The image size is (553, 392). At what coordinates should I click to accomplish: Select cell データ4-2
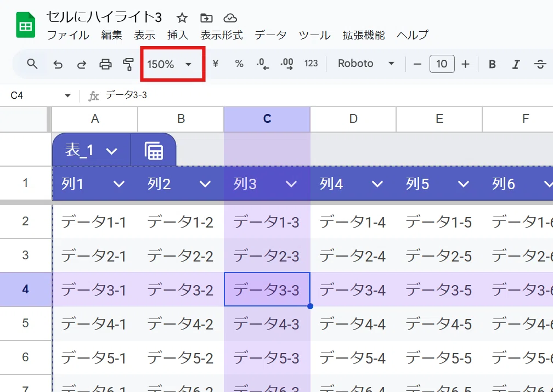tap(181, 323)
